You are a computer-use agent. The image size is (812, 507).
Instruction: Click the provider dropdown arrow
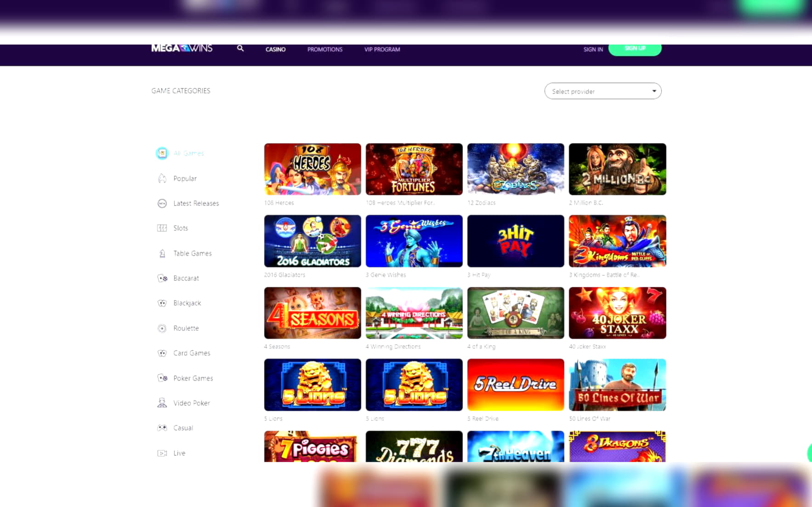tap(654, 91)
